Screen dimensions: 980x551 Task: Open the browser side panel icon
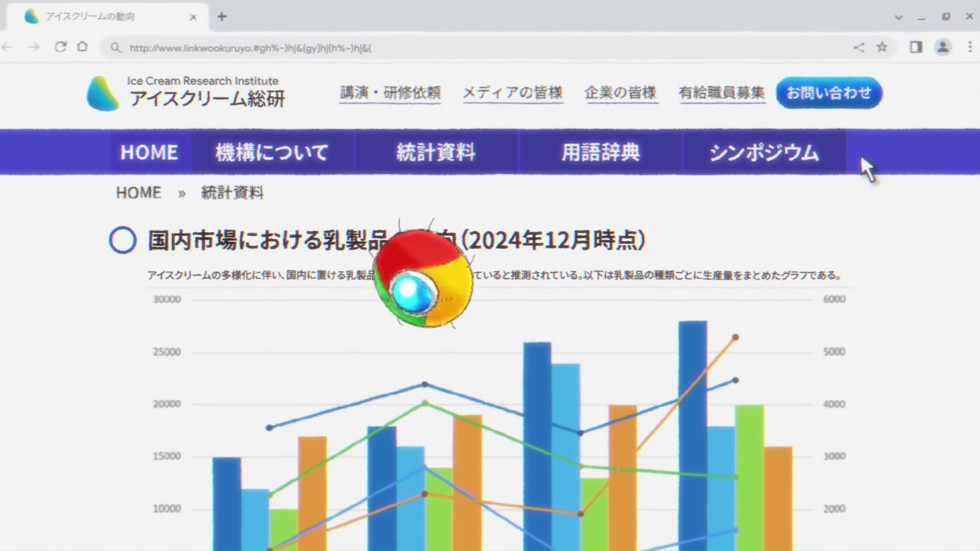[x=916, y=47]
